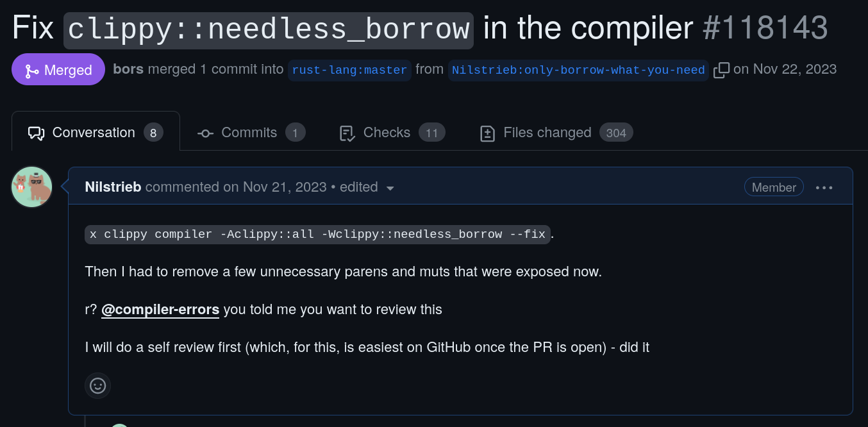This screenshot has height=427, width=868.
Task: Open the Nilstrieb author name link
Action: 113,187
